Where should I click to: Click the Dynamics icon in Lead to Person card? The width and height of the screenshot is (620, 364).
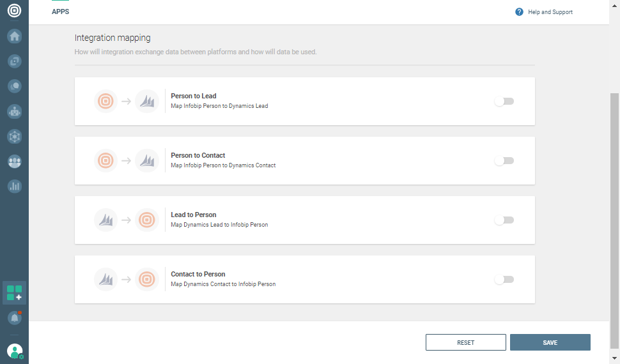(x=105, y=220)
